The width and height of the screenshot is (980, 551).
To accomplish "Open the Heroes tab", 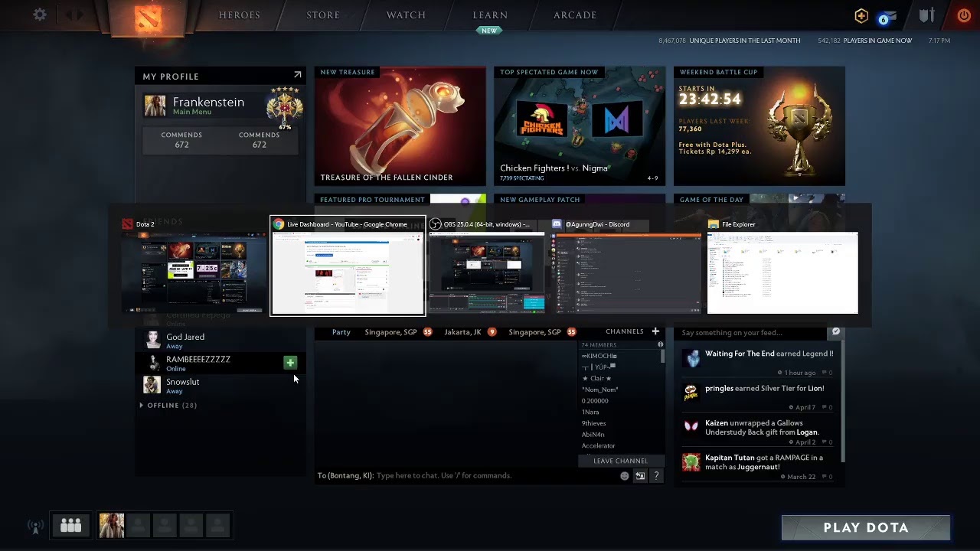I will pyautogui.click(x=240, y=15).
